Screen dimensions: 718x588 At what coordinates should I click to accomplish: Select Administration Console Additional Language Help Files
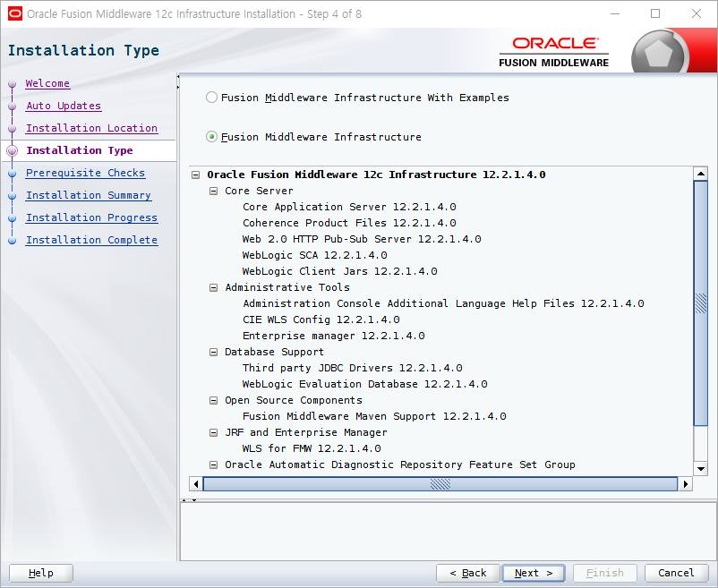[x=443, y=303]
